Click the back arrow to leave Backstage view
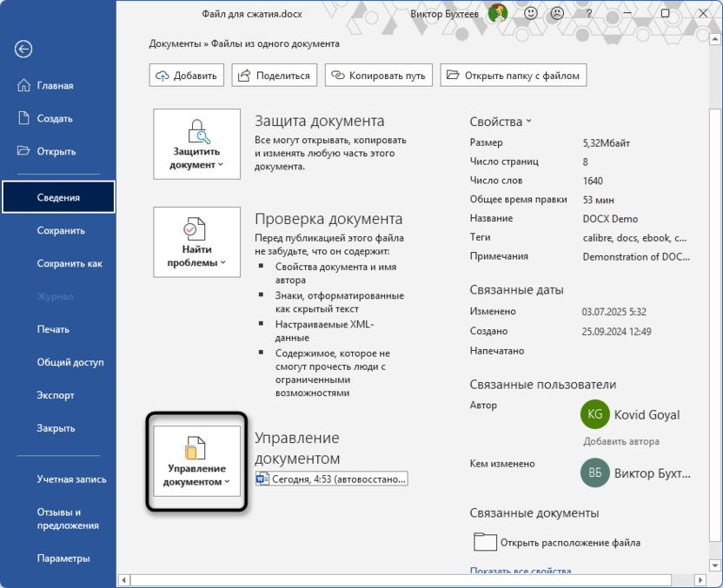Screen dimensions: 723x588 click(23, 50)
